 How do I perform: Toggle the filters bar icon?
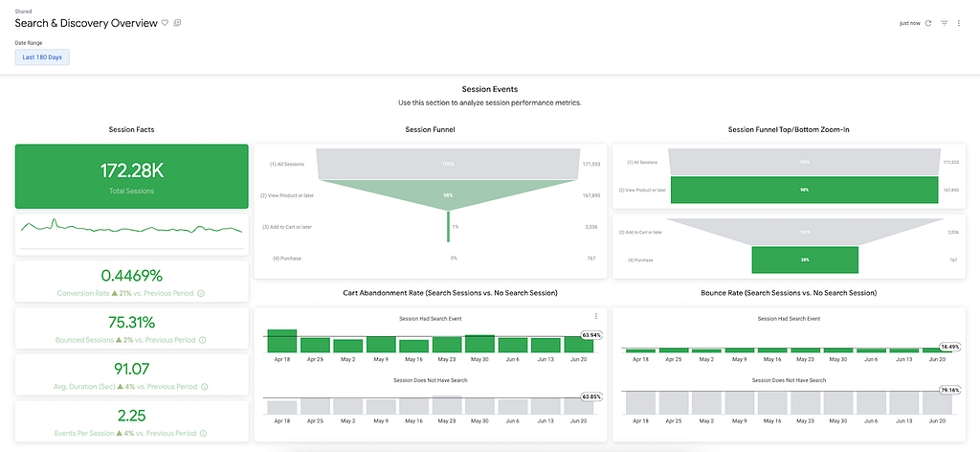pos(945,23)
